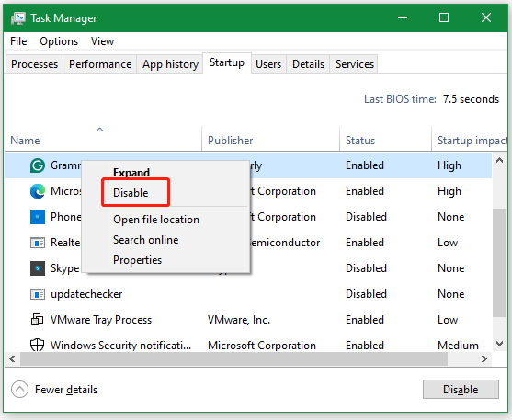Switch to the App history tab
Image resolution: width=512 pixels, height=420 pixels.
point(170,64)
